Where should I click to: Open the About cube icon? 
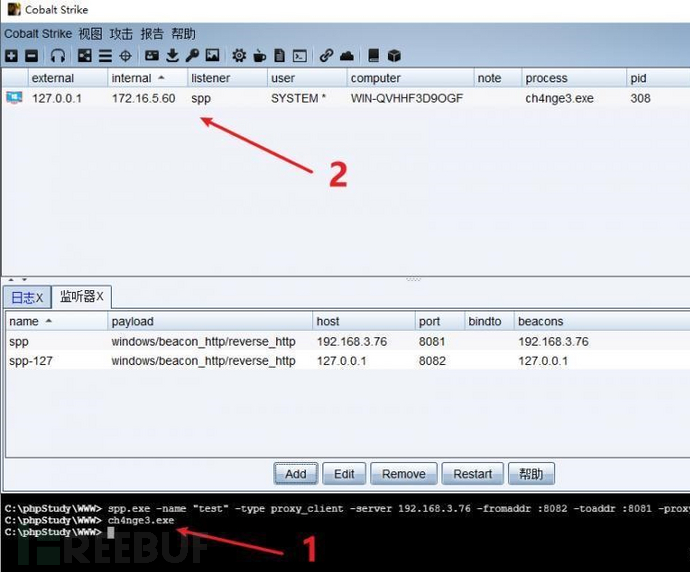(394, 56)
